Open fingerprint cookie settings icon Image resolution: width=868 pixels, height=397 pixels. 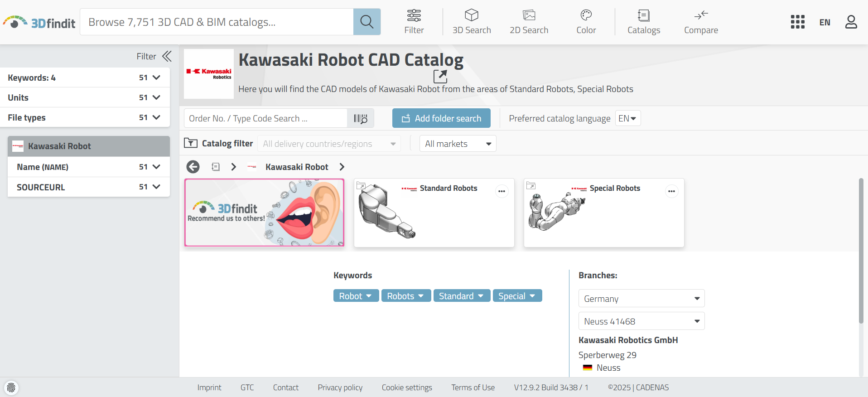point(11,387)
